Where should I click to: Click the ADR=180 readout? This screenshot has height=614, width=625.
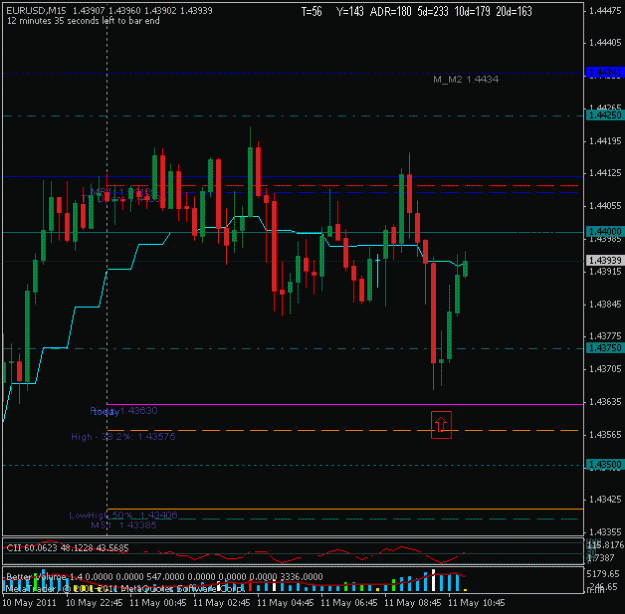pos(390,12)
